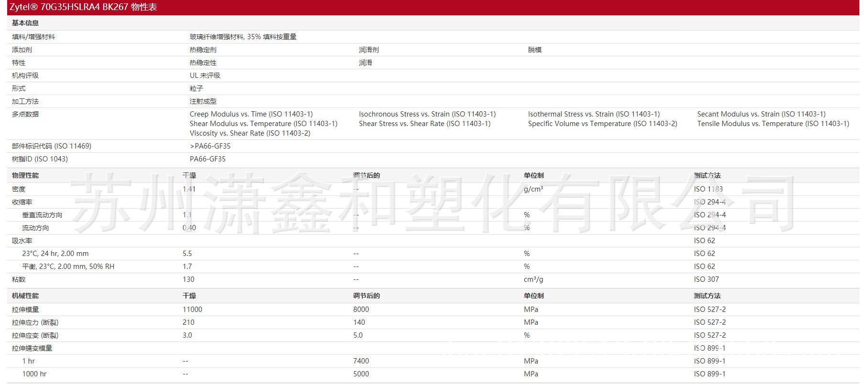Open Tensile Modulus vs. Temperature (ISO 11403-1)
This screenshot has width=868, height=384.
coord(773,124)
